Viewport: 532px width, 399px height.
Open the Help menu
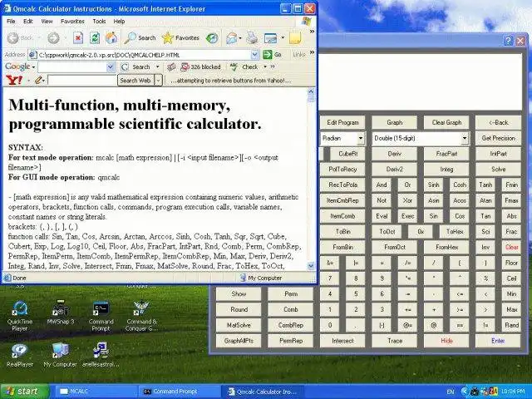point(119,21)
